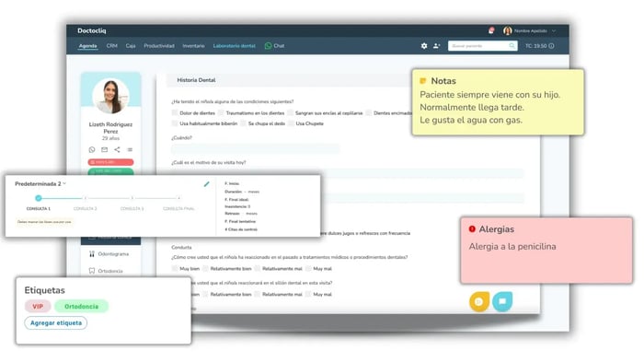Check the 'Dolor de dientes' checkbox
The height and width of the screenshot is (362, 644).
[x=175, y=112]
